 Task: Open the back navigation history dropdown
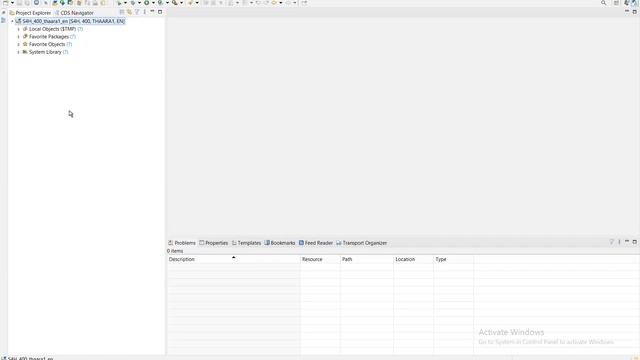click(x=280, y=3)
